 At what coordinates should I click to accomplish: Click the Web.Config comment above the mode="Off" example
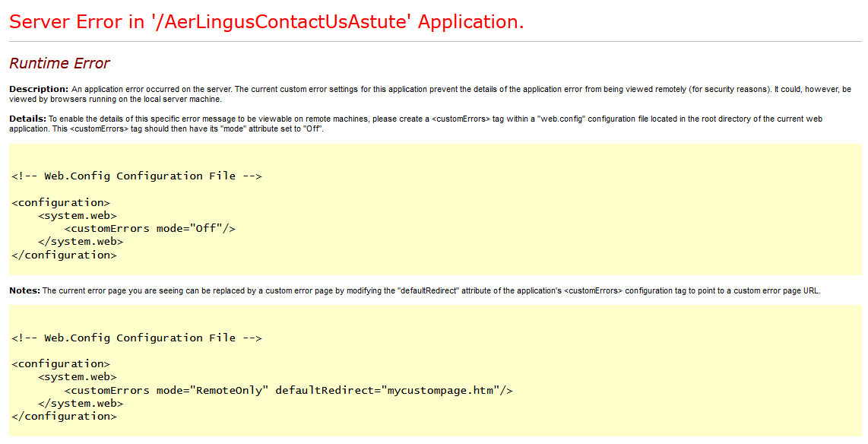coord(136,176)
